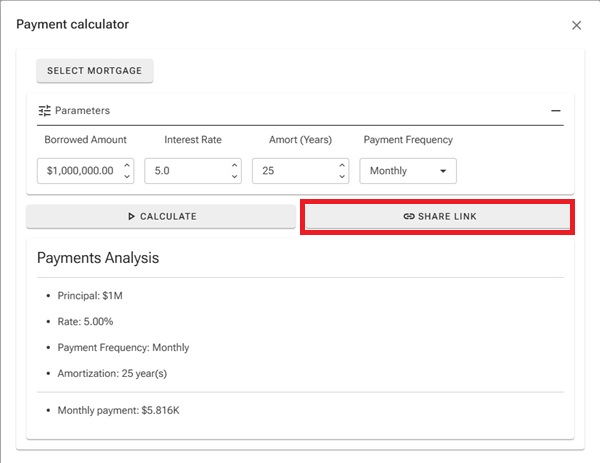Open the Payment Frequency dropdown
Screen dimensions: 600x463
(x=407, y=171)
